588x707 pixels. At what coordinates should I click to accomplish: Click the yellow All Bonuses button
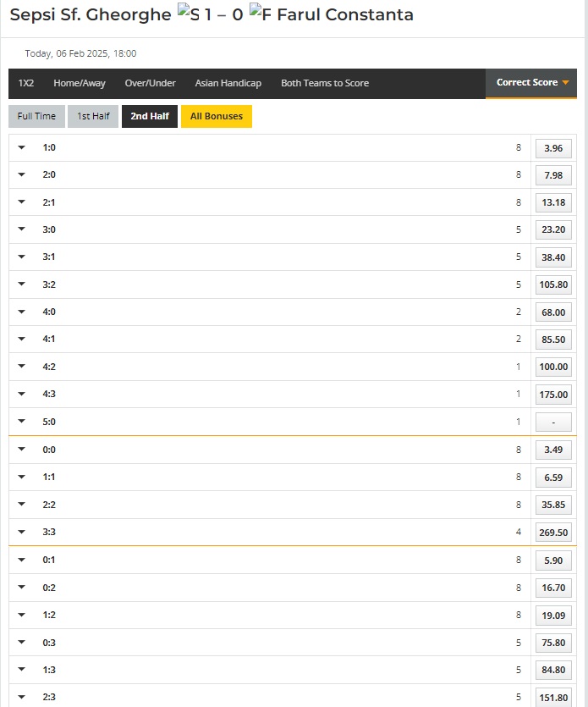[217, 116]
